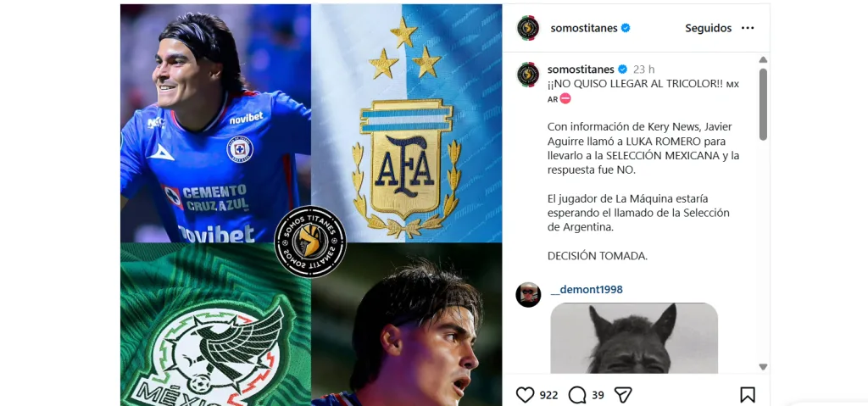
Task: Open somostitanes profile from the header username
Action: [584, 28]
